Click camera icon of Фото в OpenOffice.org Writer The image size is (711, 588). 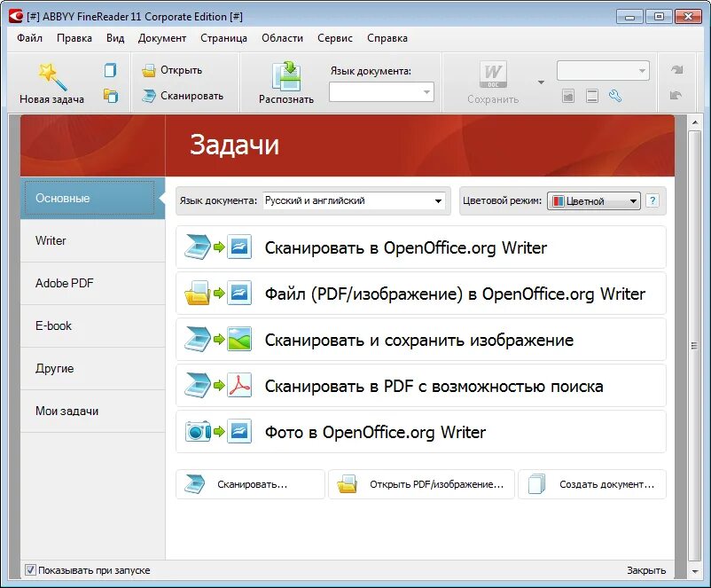198,432
